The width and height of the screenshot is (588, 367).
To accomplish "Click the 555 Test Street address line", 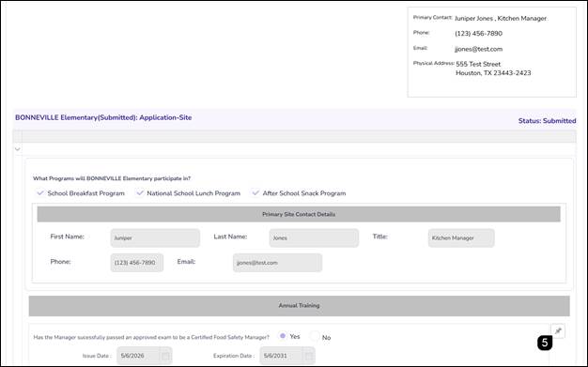I will tap(478, 64).
